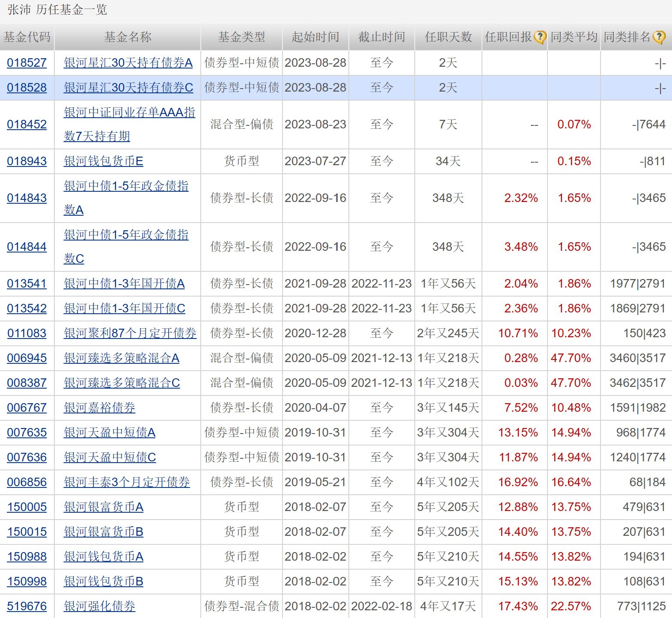Select 17.43% return of 银河强化债券
672x618 pixels.
click(518, 606)
